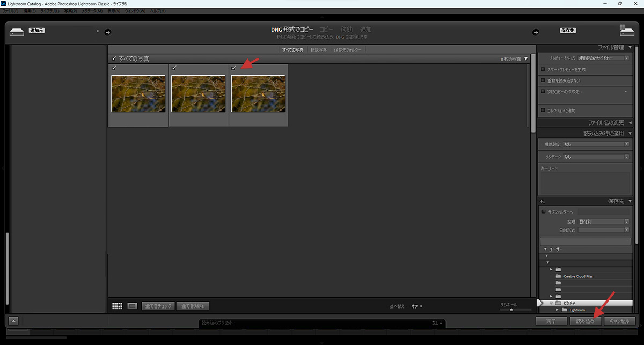Image resolution: width=644 pixels, height=345 pixels.
Task: Uncheck the third photo's checkbox
Action: tap(233, 68)
